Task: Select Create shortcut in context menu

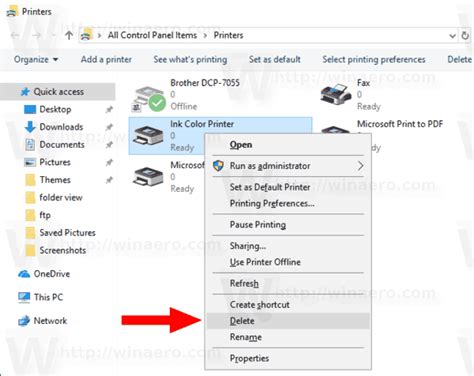Action: [288, 305]
